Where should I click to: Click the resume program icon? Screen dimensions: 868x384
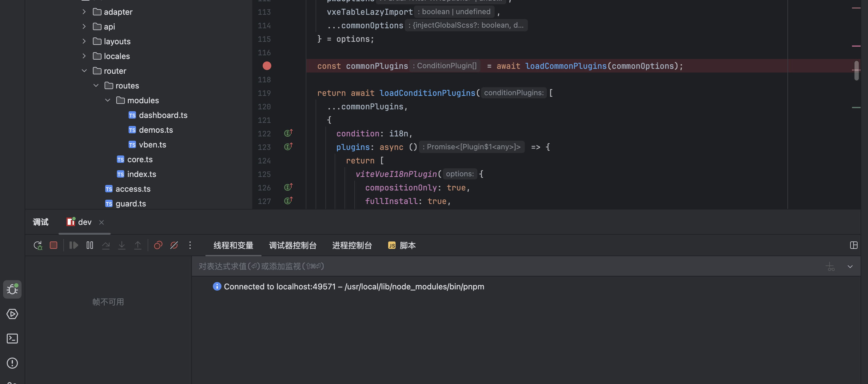[74, 245]
